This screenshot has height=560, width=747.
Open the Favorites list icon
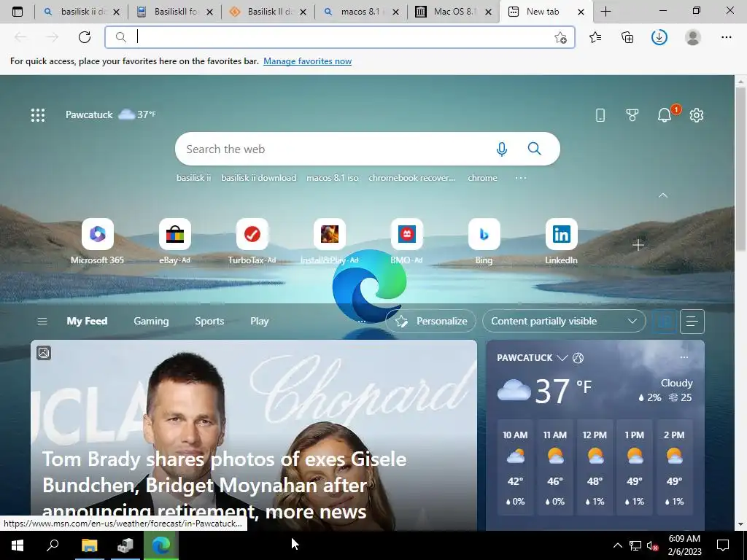click(x=595, y=37)
